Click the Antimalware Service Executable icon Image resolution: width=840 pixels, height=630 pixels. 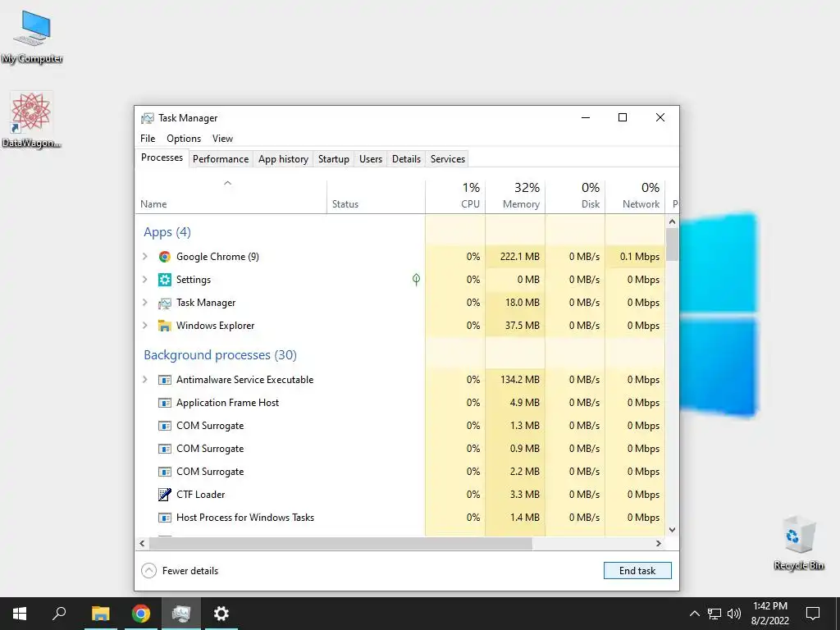coord(164,380)
